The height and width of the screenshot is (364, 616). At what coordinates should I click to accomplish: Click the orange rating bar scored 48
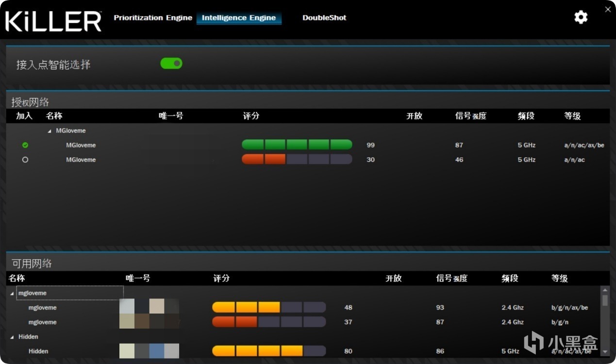pyautogui.click(x=269, y=307)
